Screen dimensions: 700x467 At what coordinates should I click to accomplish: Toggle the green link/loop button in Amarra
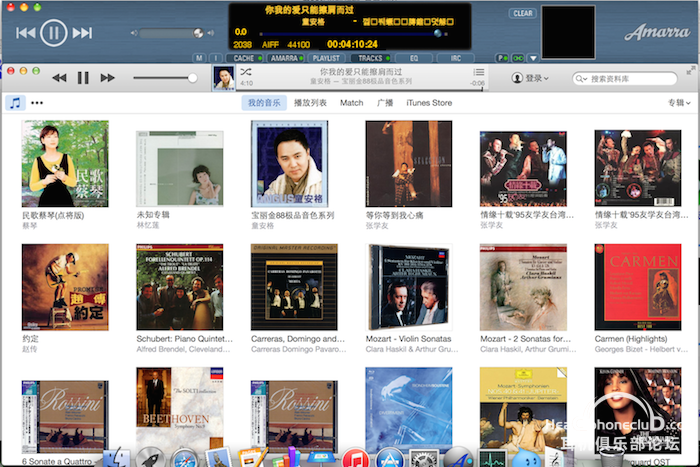(518, 58)
